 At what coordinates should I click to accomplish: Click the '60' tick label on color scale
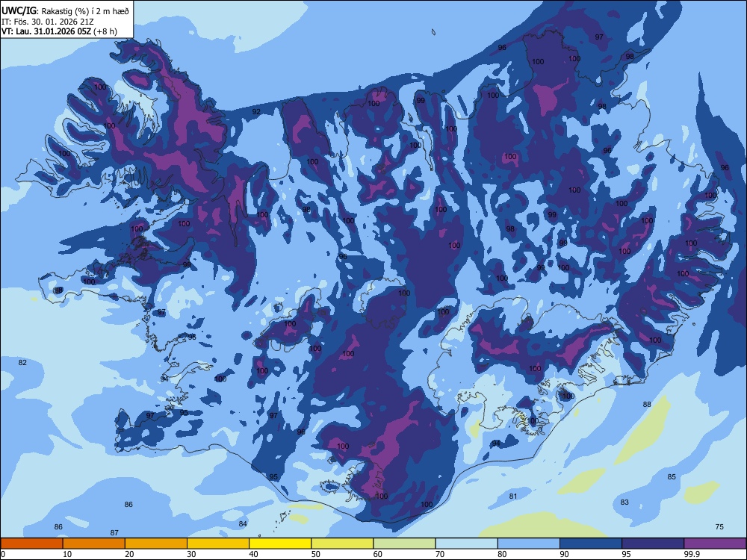[x=378, y=554]
